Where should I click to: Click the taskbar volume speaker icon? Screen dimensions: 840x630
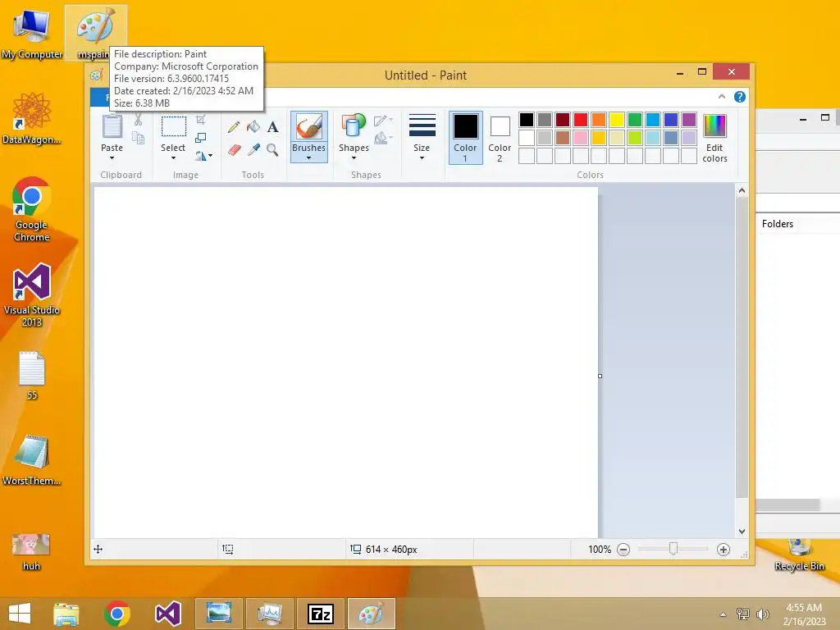762,614
